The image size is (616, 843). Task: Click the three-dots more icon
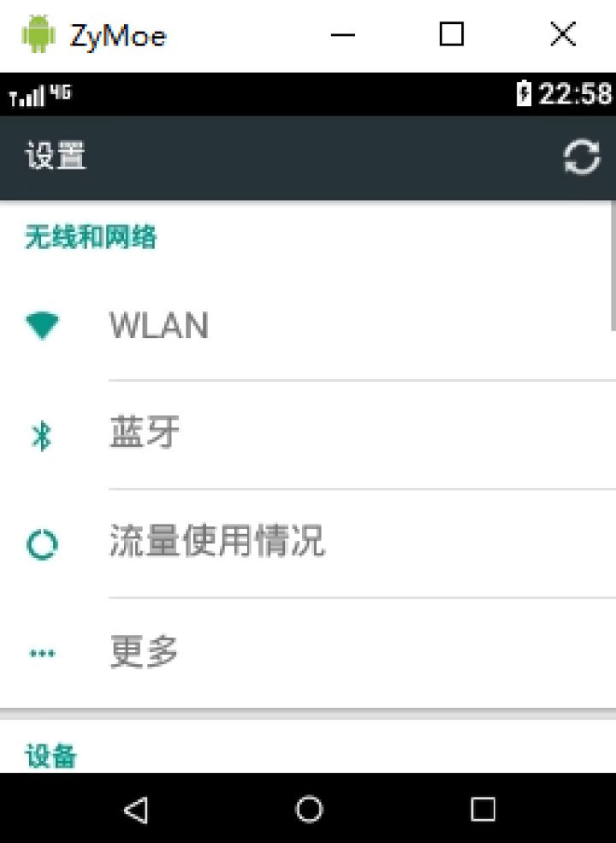coord(42,653)
